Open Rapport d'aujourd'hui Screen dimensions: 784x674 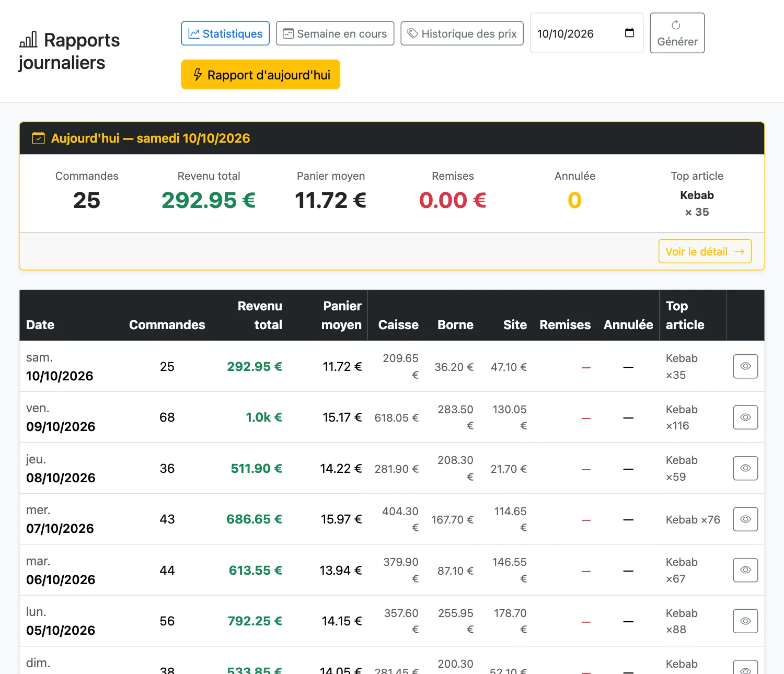261,75
